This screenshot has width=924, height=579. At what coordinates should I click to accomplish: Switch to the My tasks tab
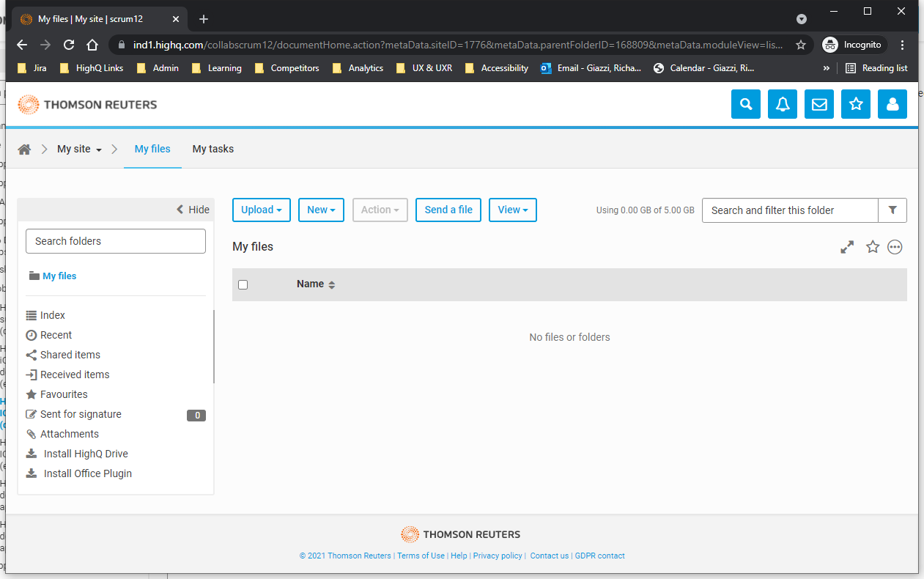pos(212,149)
